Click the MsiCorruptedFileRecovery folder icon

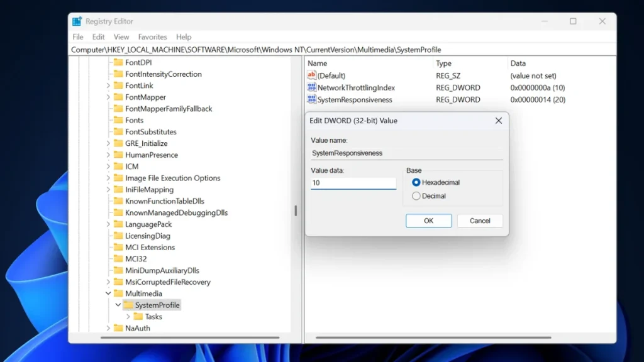118,282
